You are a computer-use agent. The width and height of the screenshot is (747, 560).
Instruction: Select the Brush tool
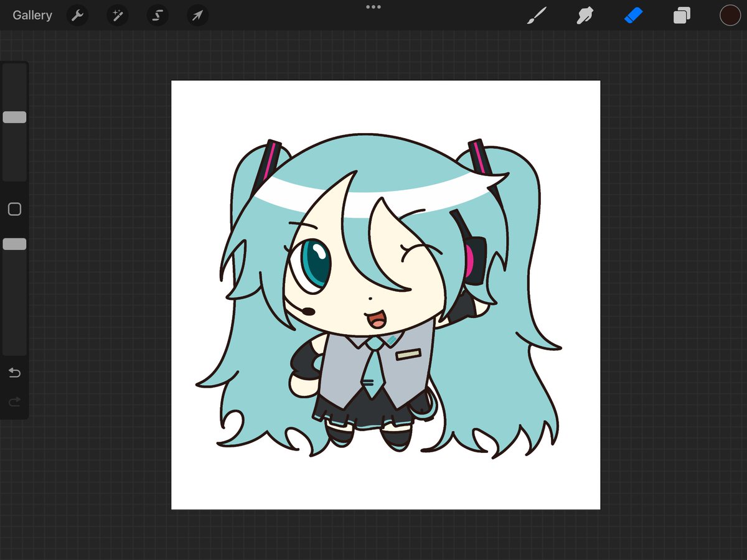click(x=536, y=16)
